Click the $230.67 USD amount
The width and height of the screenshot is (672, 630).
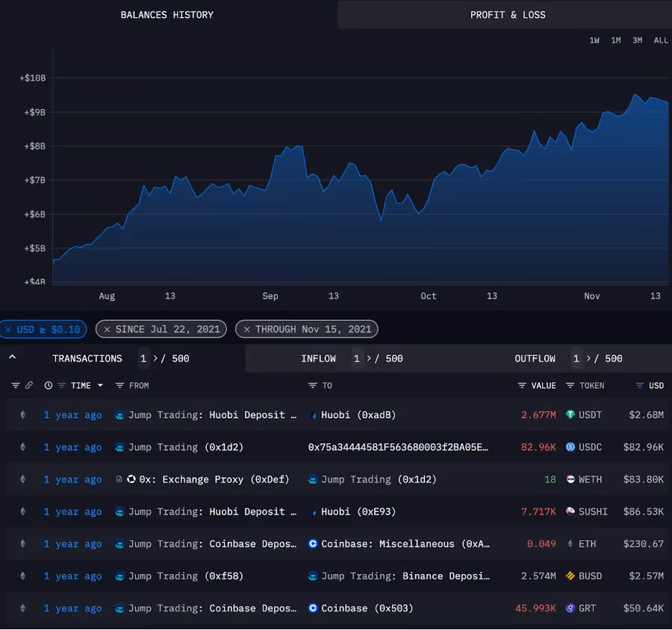click(644, 544)
